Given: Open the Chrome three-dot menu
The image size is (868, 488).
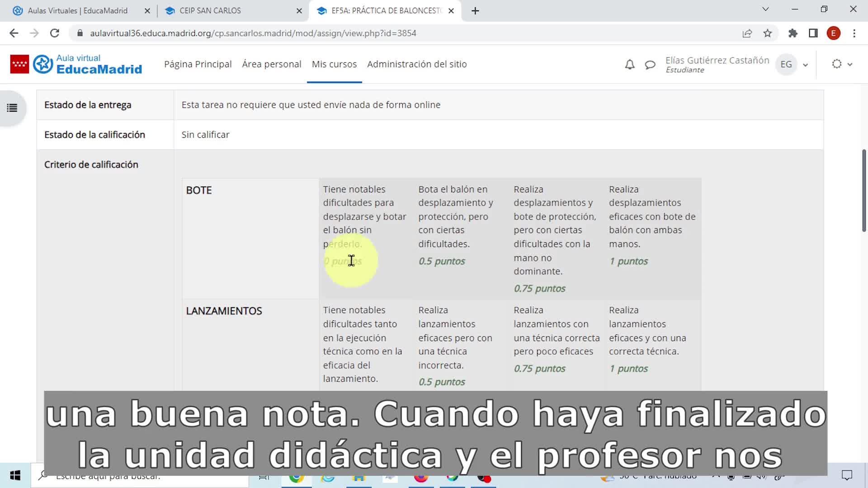Looking at the screenshot, I should 854,33.
